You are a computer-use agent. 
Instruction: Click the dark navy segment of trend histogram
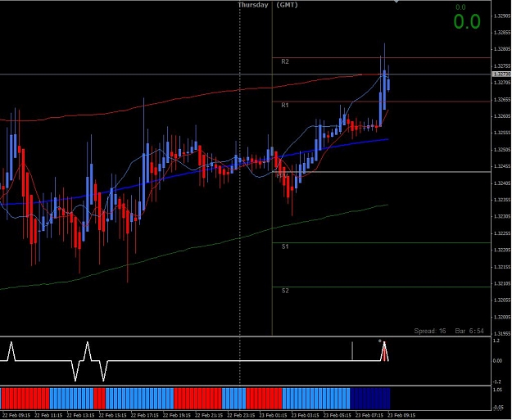(370, 399)
